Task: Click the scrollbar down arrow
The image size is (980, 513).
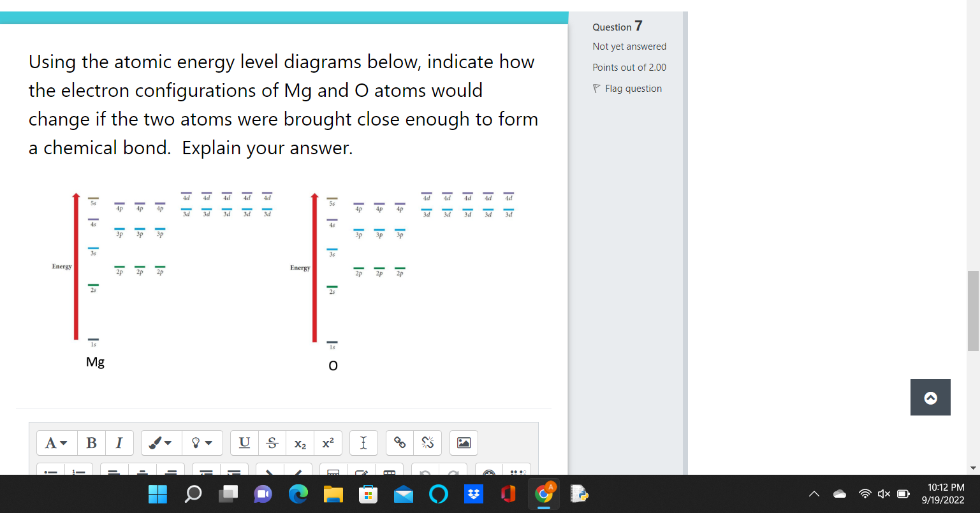Action: click(x=973, y=468)
